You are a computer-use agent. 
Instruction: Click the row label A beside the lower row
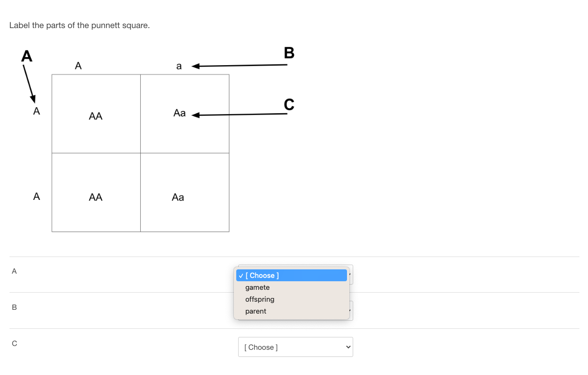36,196
